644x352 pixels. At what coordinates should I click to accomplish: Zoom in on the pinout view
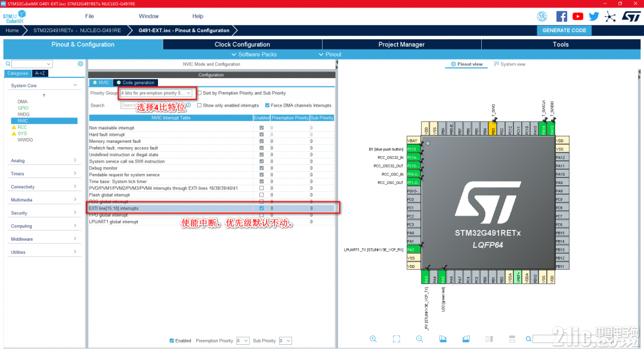[x=373, y=339]
